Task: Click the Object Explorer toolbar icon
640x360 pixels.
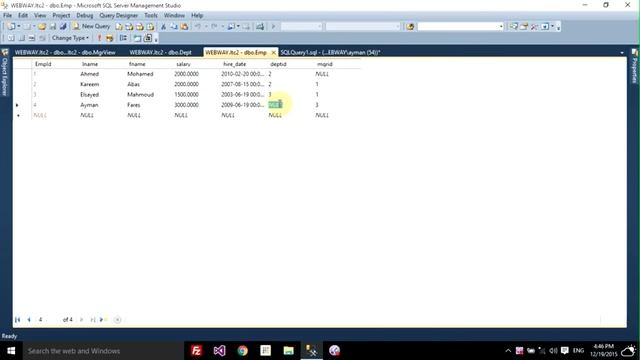Action: (x=524, y=27)
